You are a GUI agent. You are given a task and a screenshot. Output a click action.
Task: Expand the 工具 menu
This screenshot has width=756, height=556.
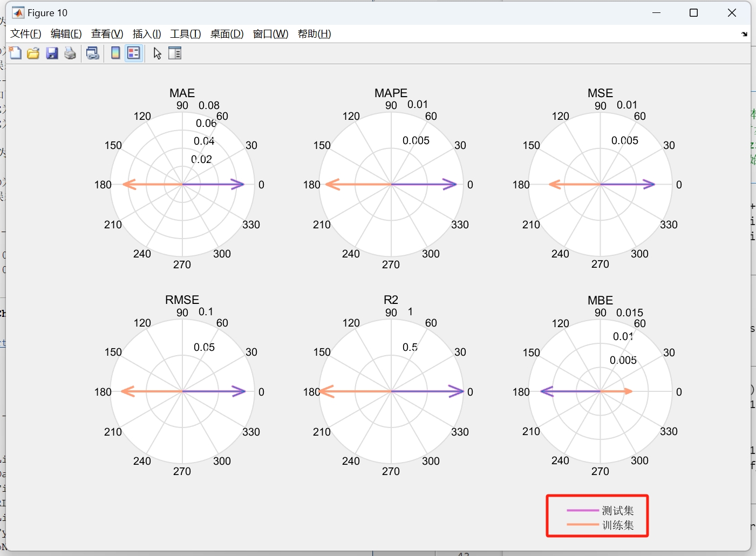(x=185, y=33)
